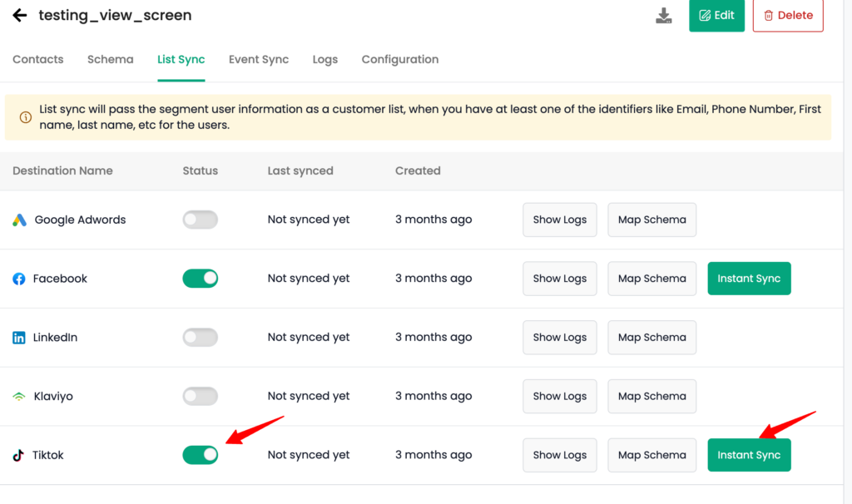Click the green Edit button

tap(716, 15)
